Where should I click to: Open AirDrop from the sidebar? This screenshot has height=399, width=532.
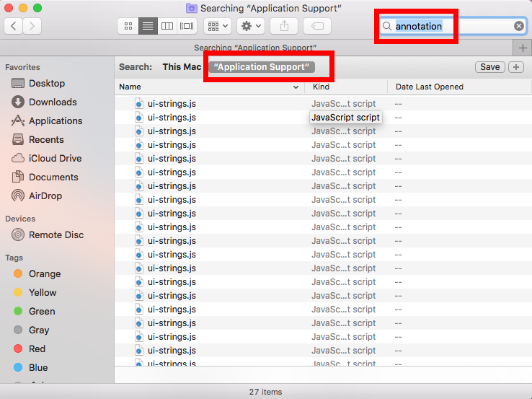click(45, 196)
